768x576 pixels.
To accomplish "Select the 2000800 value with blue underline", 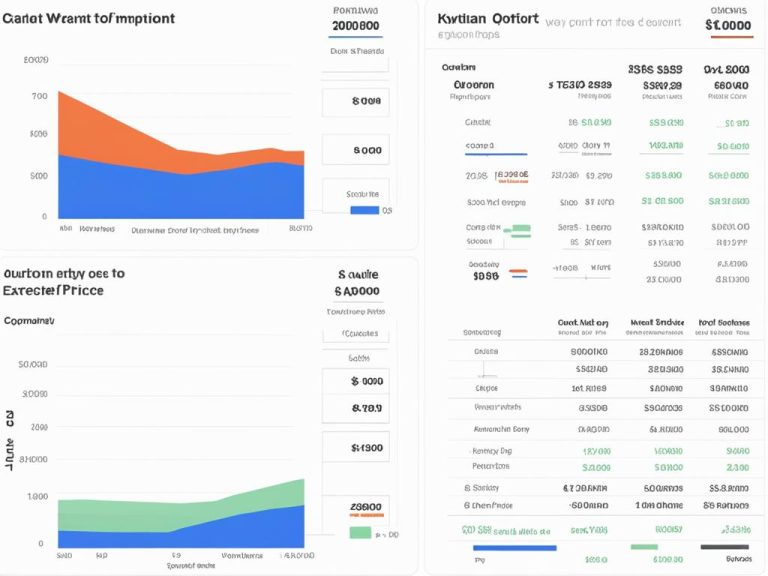I will [355, 27].
